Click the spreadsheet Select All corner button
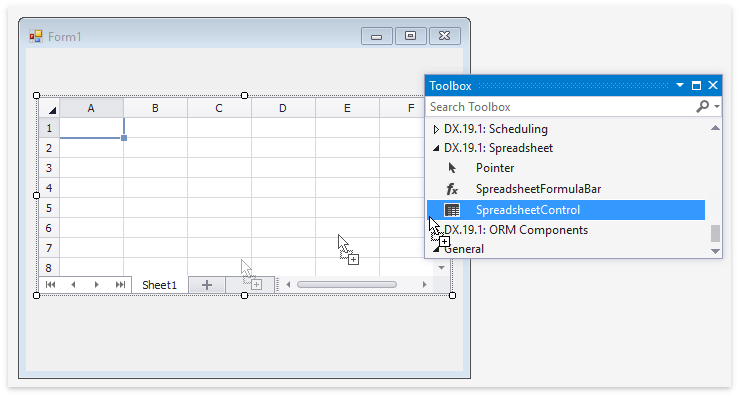739x397 pixels. pyautogui.click(x=49, y=108)
